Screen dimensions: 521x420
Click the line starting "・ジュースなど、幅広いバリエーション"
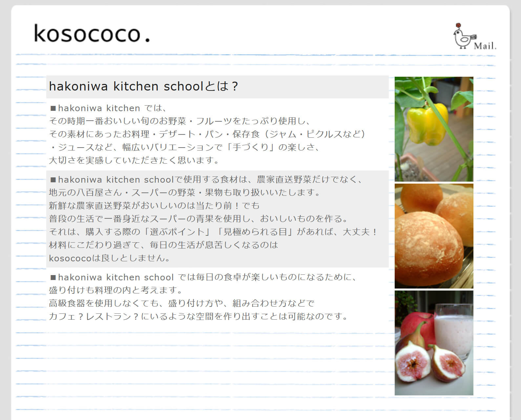[184, 147]
